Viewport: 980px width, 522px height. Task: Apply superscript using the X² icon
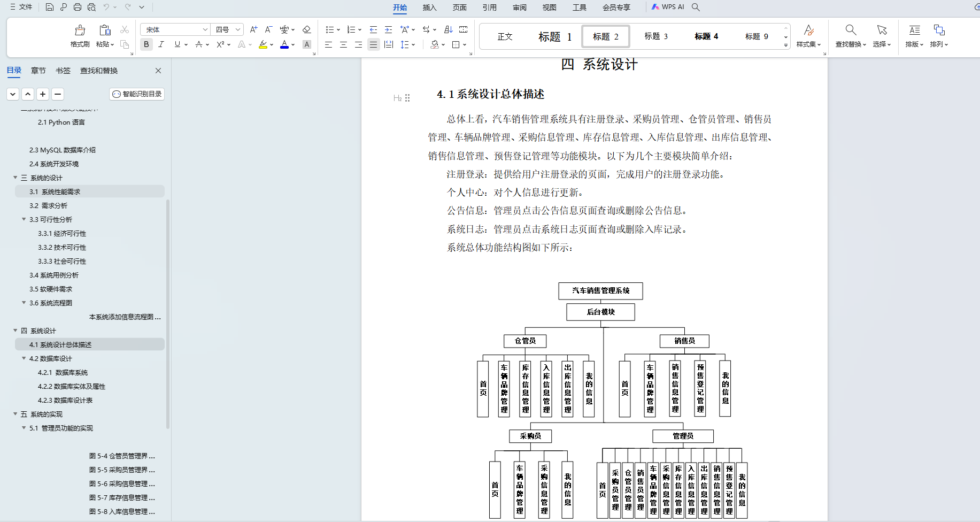(x=219, y=44)
